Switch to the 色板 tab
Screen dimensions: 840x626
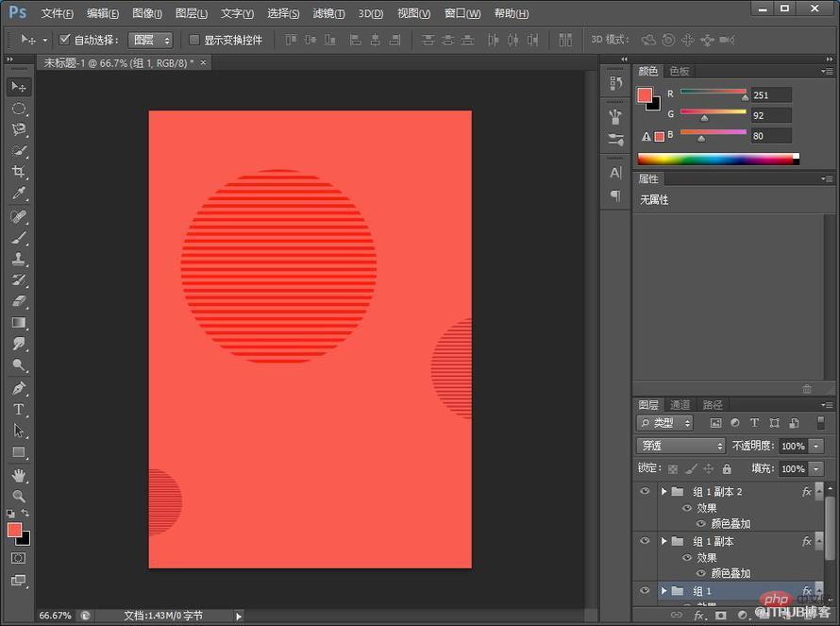point(680,71)
